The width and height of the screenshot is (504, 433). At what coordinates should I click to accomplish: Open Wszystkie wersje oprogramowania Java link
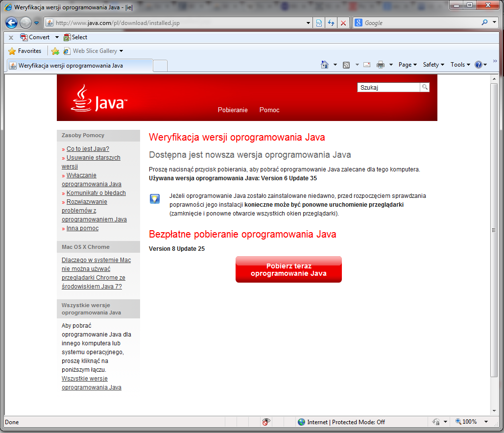pyautogui.click(x=91, y=383)
